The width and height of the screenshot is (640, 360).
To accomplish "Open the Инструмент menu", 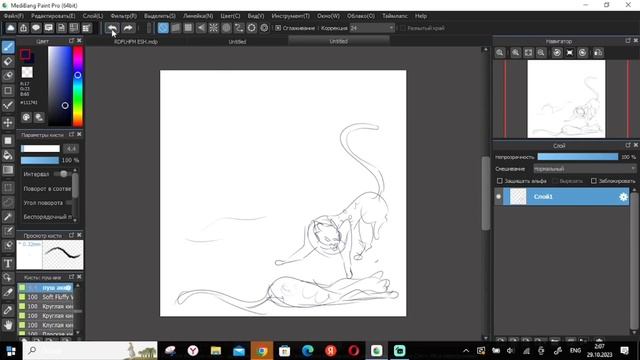I will tap(290, 16).
